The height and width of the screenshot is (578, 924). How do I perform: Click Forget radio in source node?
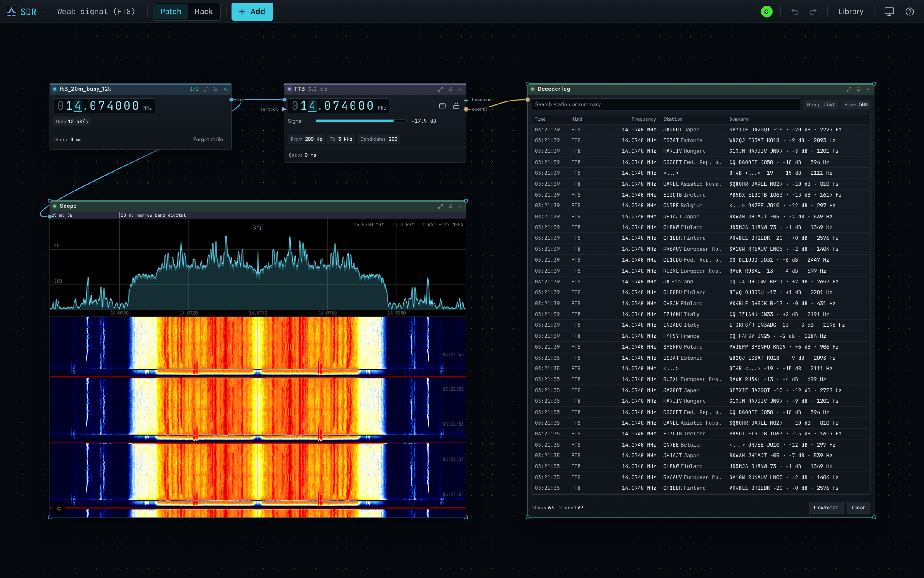point(208,140)
